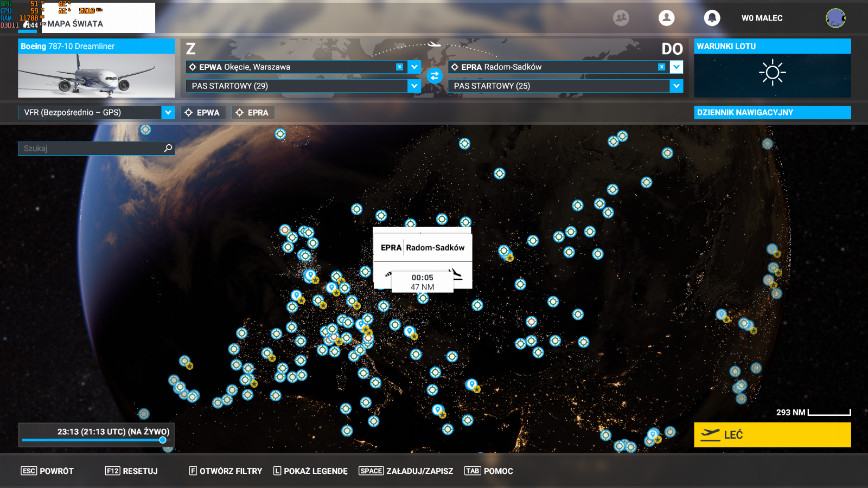Swap departure and arrival airports
Image resolution: width=868 pixels, height=488 pixels.
[x=435, y=76]
